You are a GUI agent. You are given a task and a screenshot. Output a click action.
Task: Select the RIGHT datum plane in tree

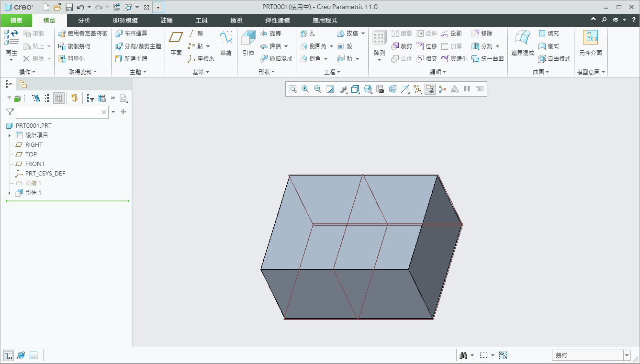[34, 145]
